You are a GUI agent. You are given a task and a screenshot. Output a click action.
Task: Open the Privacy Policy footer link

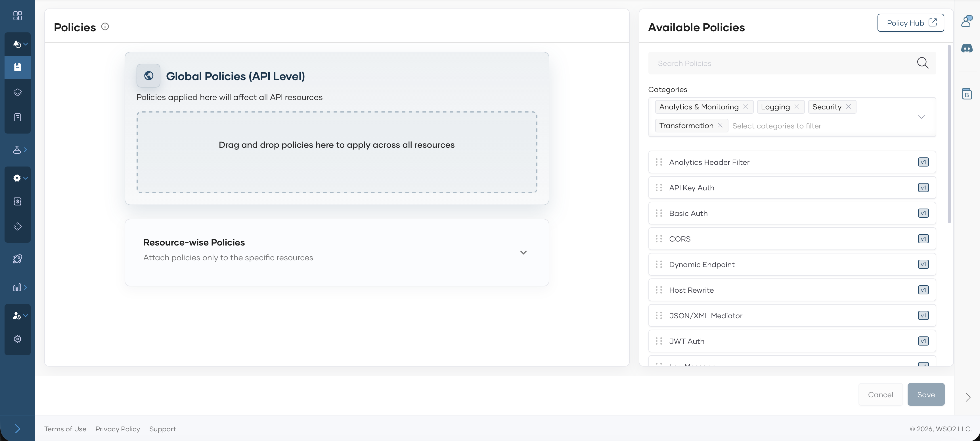[x=117, y=429]
